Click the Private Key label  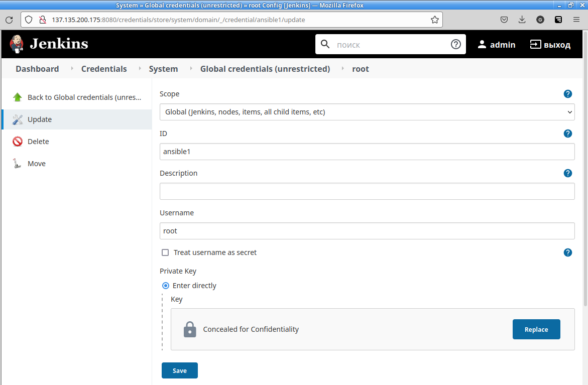pyautogui.click(x=178, y=271)
